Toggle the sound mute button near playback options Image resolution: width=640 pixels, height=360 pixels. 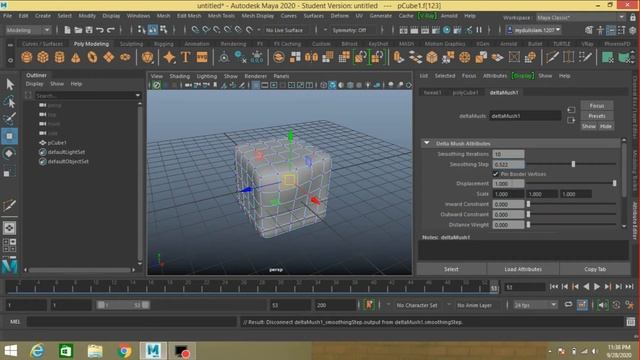point(602,305)
